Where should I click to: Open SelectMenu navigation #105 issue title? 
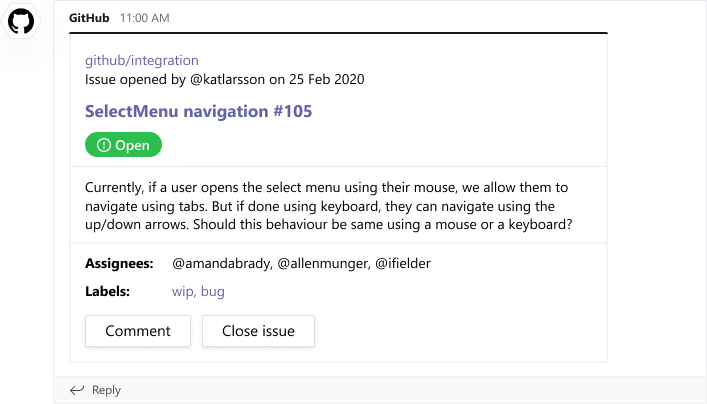(198, 111)
